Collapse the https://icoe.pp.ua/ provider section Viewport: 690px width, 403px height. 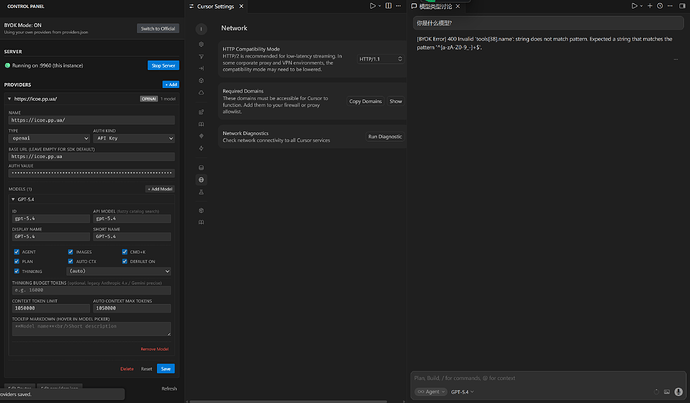pyautogui.click(x=9, y=99)
